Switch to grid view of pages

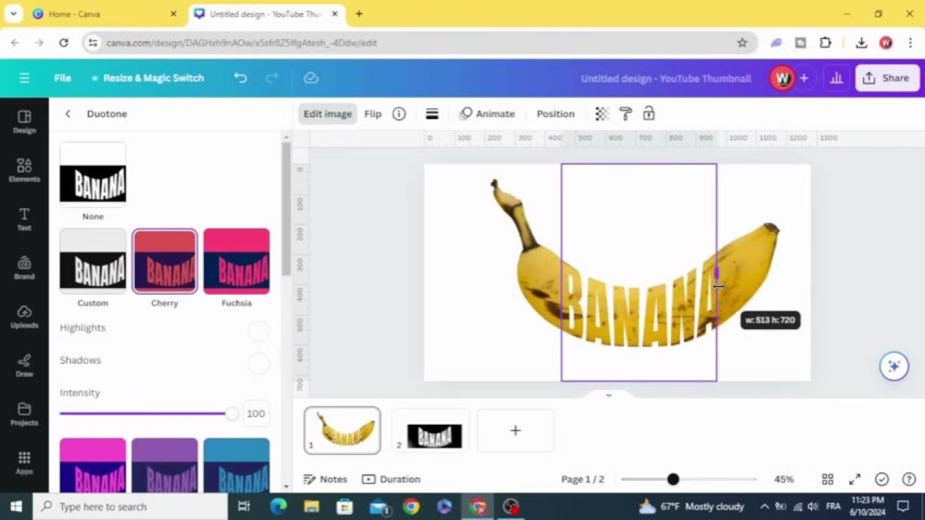(828, 479)
